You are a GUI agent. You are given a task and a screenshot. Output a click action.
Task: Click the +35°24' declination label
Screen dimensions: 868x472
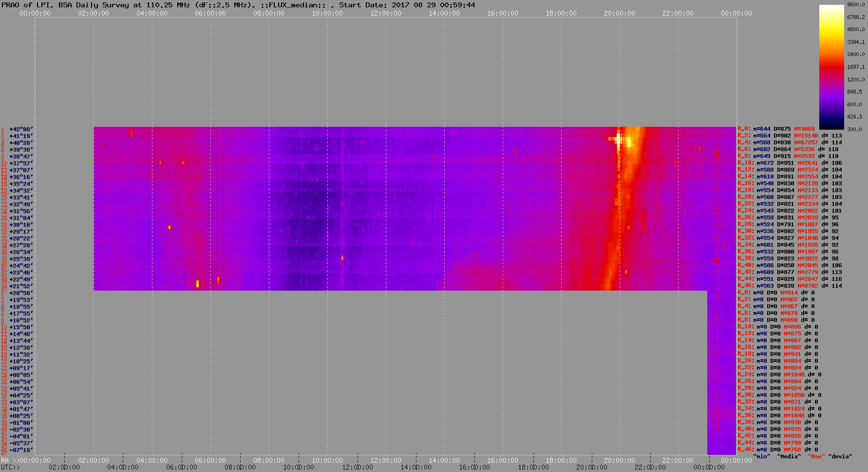pyautogui.click(x=21, y=184)
